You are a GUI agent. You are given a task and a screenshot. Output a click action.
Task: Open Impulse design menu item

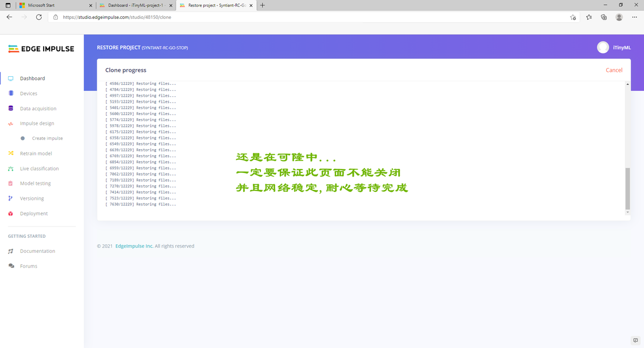tap(37, 124)
